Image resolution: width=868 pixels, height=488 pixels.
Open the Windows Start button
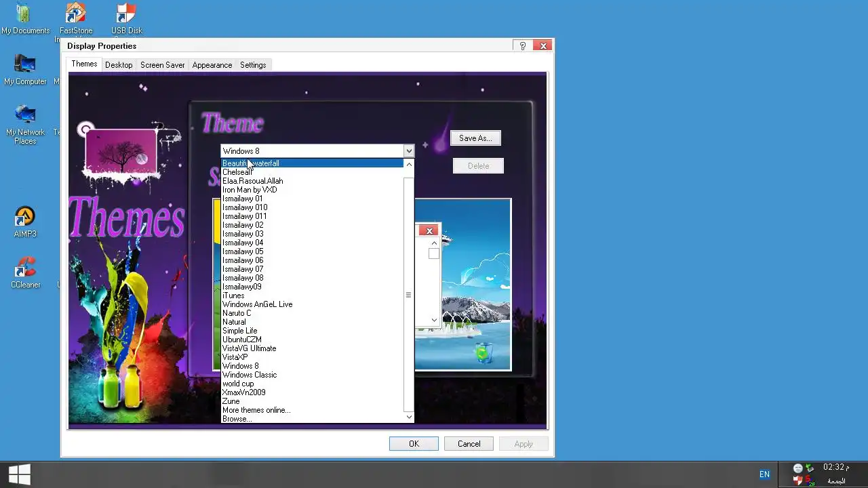pos(19,474)
